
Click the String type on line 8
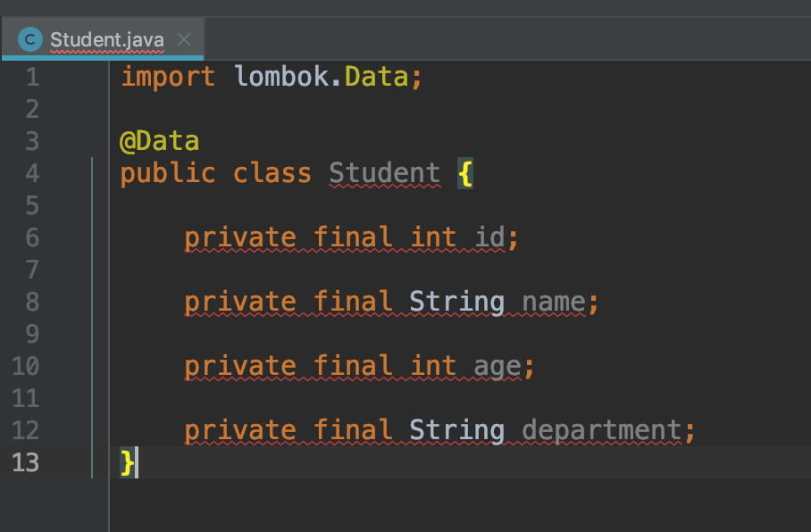point(457,303)
